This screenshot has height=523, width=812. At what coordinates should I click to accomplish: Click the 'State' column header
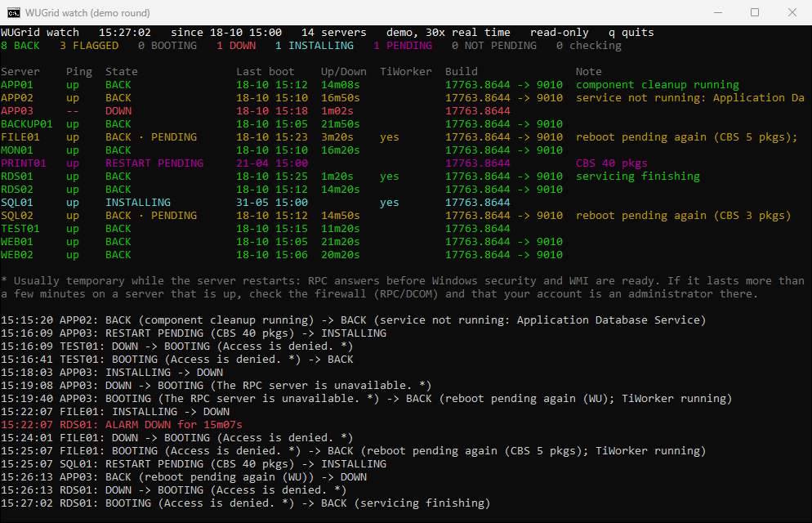122,71
